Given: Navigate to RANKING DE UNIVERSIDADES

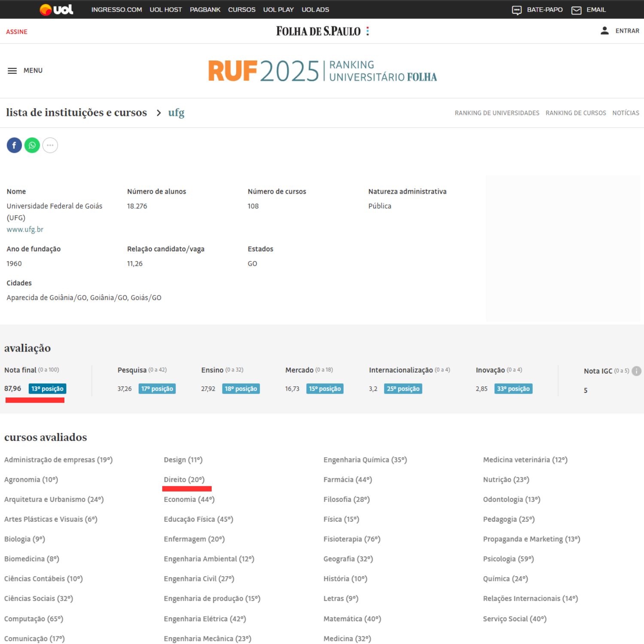Looking at the screenshot, I should (497, 112).
